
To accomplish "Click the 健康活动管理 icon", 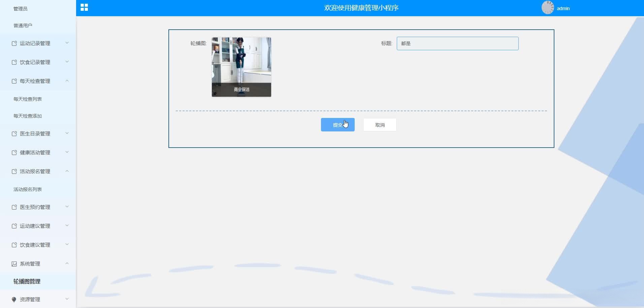I will pos(14,152).
